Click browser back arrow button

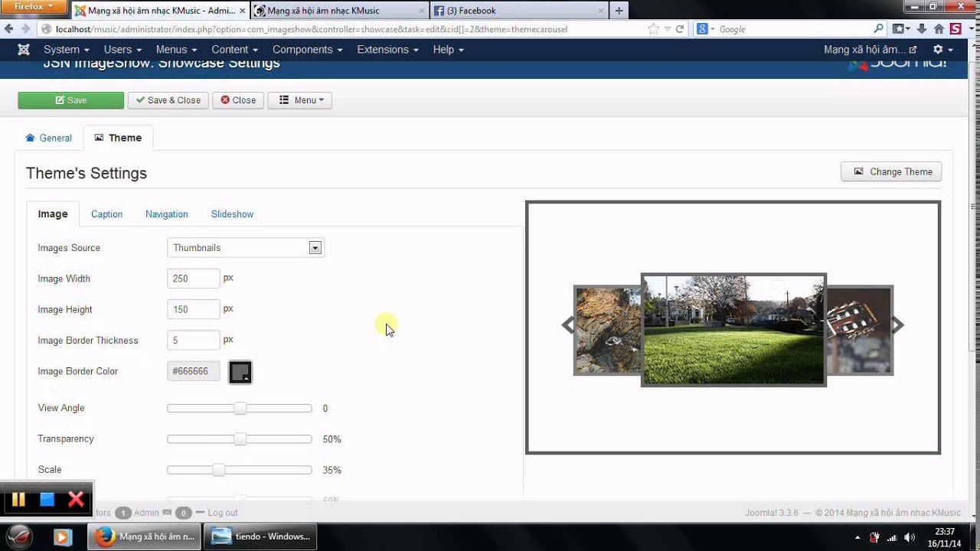point(9,29)
